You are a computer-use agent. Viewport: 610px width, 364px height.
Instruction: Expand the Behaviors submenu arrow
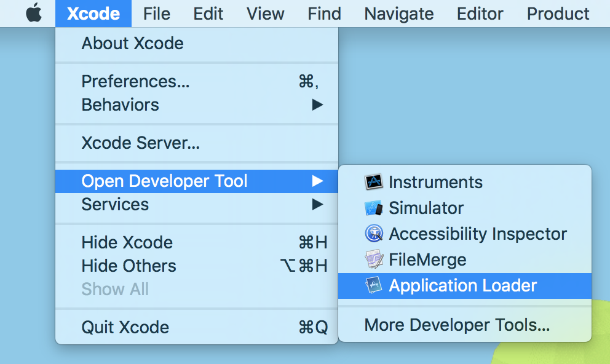[317, 105]
